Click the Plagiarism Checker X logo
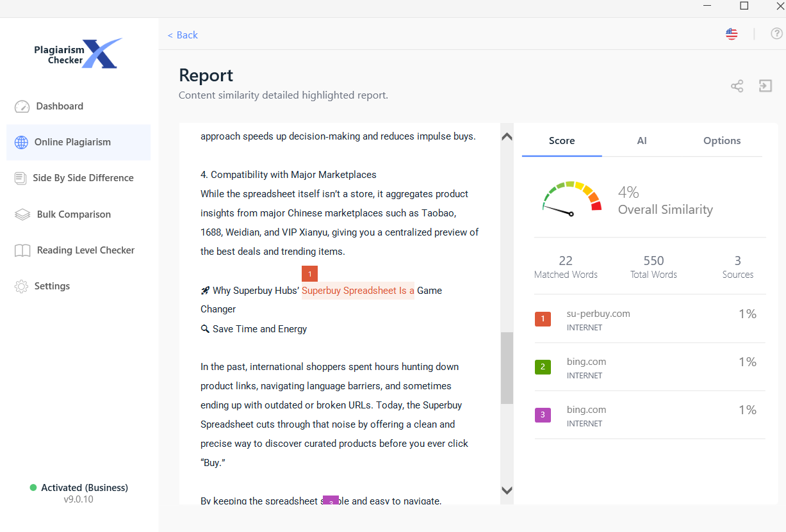Image resolution: width=786 pixels, height=532 pixels. 78,54
